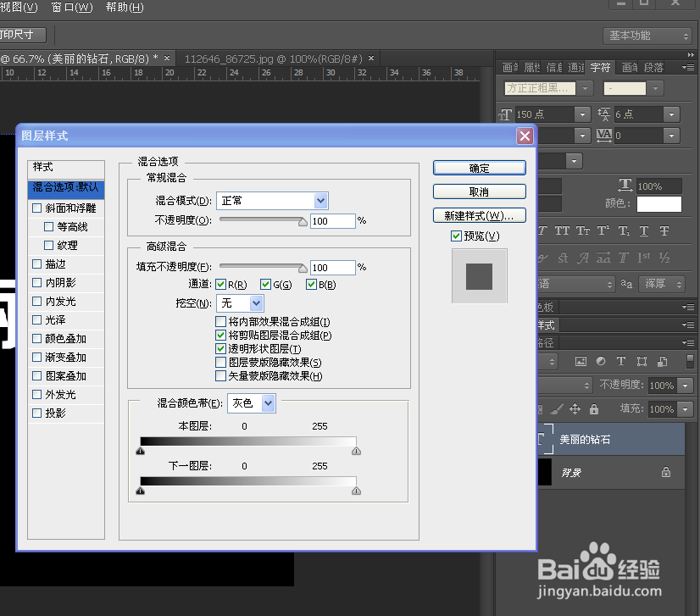Click the pixel layer filter icon
This screenshot has height=616, width=700.
click(581, 362)
